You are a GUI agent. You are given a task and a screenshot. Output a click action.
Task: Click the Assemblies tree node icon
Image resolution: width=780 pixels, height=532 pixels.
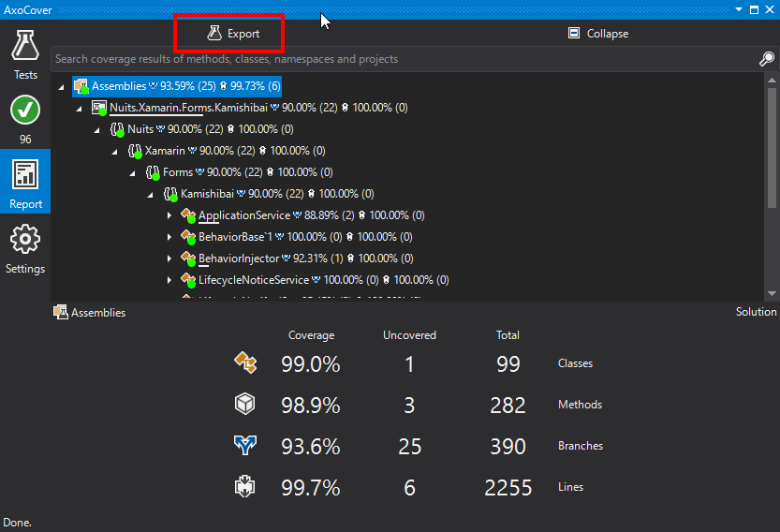point(81,86)
